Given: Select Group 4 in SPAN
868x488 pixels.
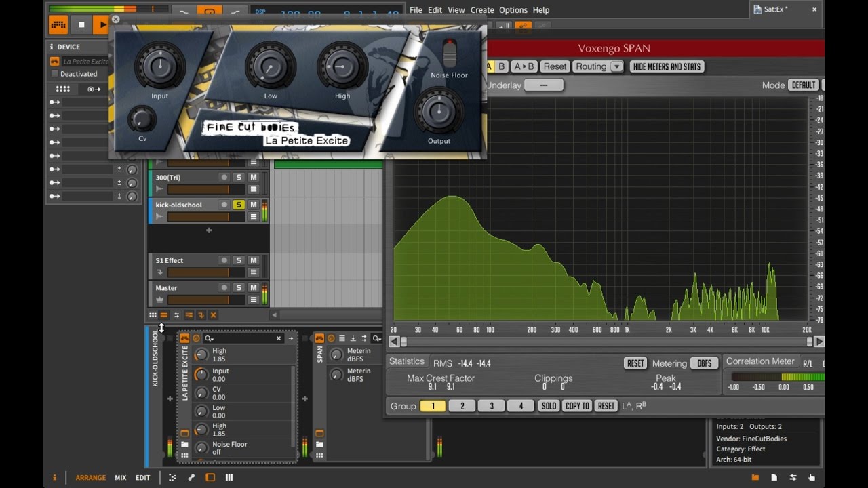Looking at the screenshot, I should tap(520, 406).
